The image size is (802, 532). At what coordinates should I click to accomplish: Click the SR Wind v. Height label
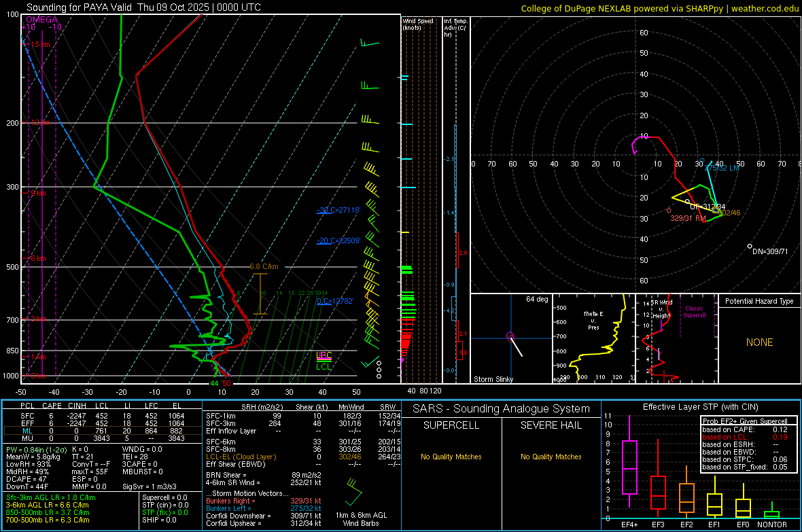pyautogui.click(x=661, y=309)
